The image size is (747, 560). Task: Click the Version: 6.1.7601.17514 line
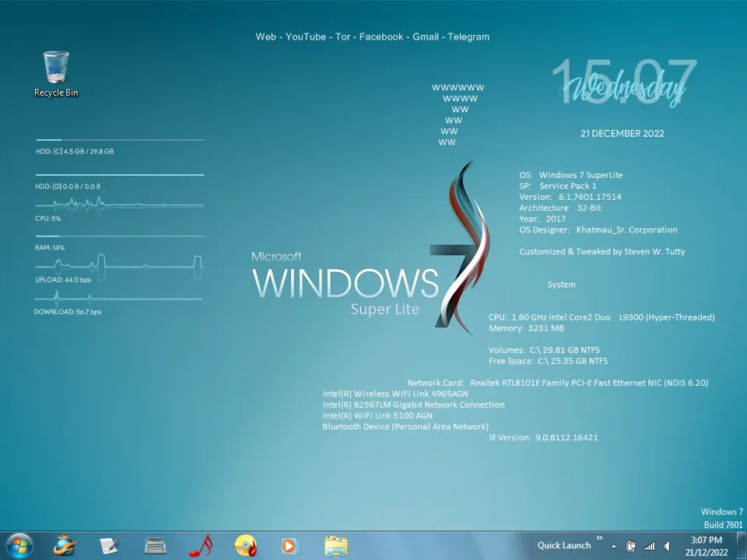click(570, 197)
